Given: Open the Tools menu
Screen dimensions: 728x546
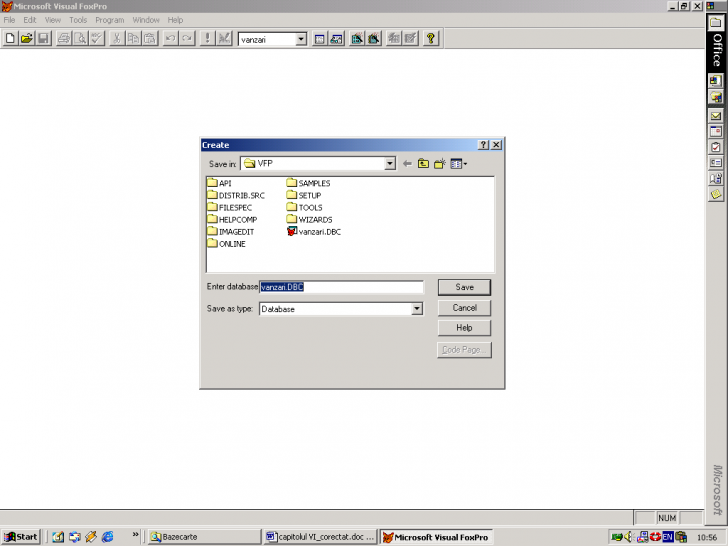Looking at the screenshot, I should coord(78,20).
